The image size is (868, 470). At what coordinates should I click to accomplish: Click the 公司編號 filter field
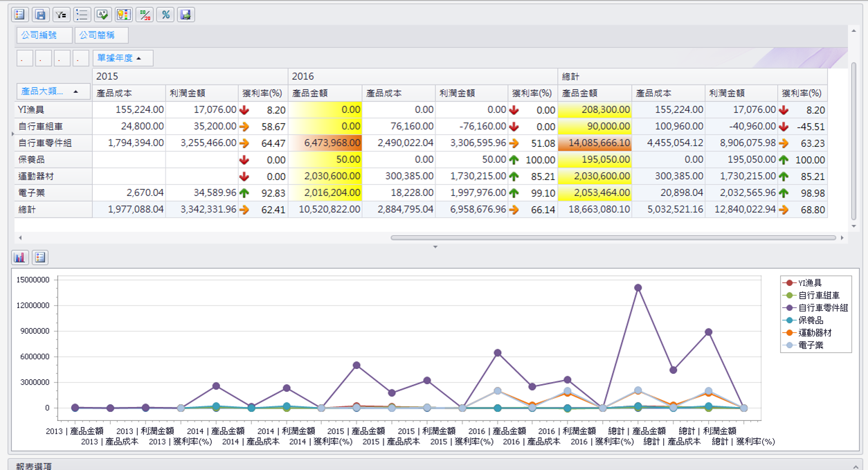coord(44,35)
